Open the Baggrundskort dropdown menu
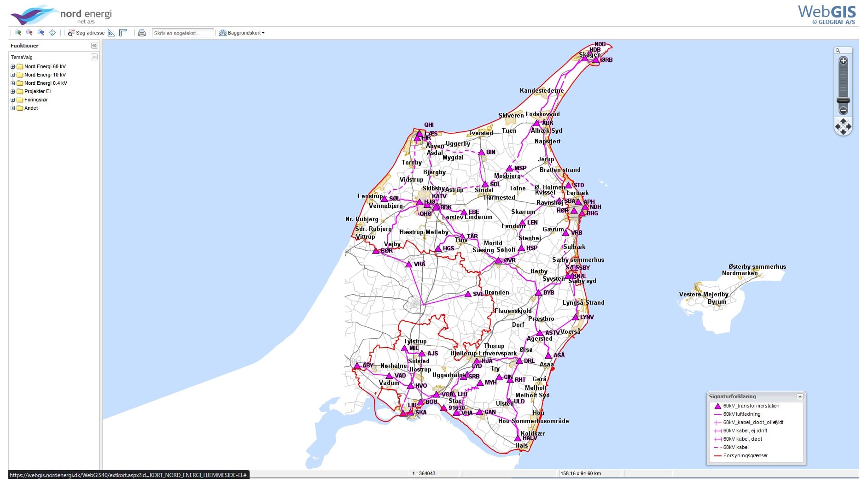The height and width of the screenshot is (484, 868). point(242,33)
